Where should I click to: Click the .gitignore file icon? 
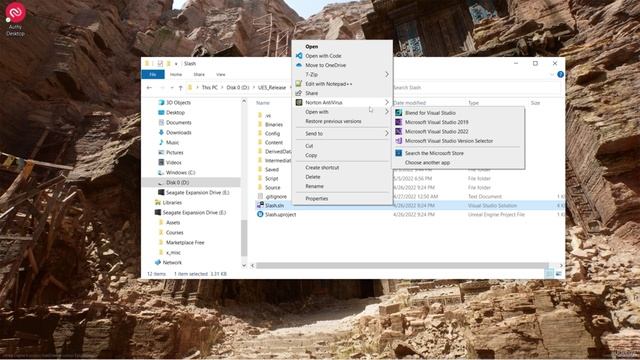[260, 196]
